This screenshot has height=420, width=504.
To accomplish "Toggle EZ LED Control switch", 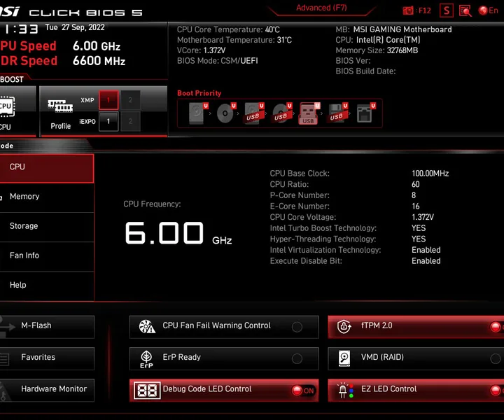I will [x=497, y=391].
